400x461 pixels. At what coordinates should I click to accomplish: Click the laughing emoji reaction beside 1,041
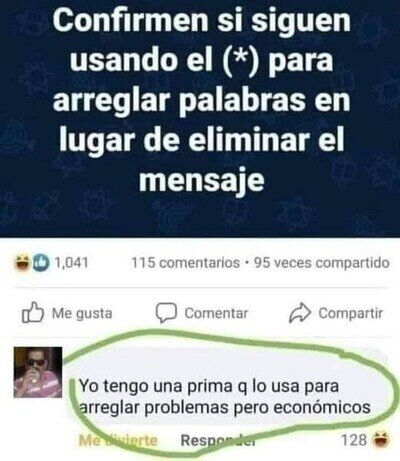click(x=23, y=263)
